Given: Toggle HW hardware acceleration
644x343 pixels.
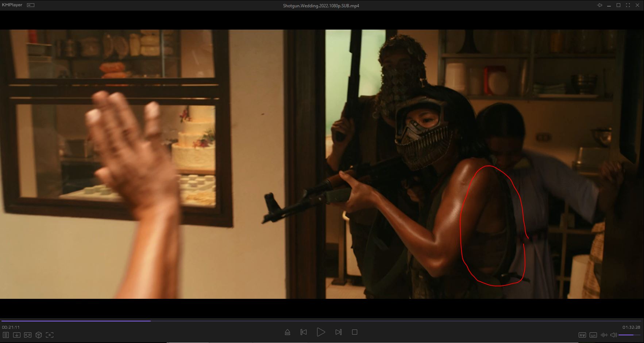Looking at the screenshot, I should 582,335.
